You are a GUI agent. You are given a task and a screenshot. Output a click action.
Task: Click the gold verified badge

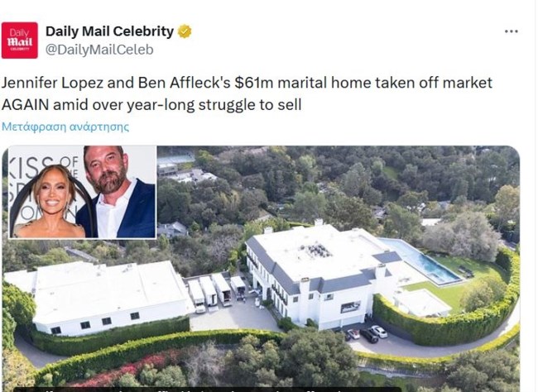point(185,31)
